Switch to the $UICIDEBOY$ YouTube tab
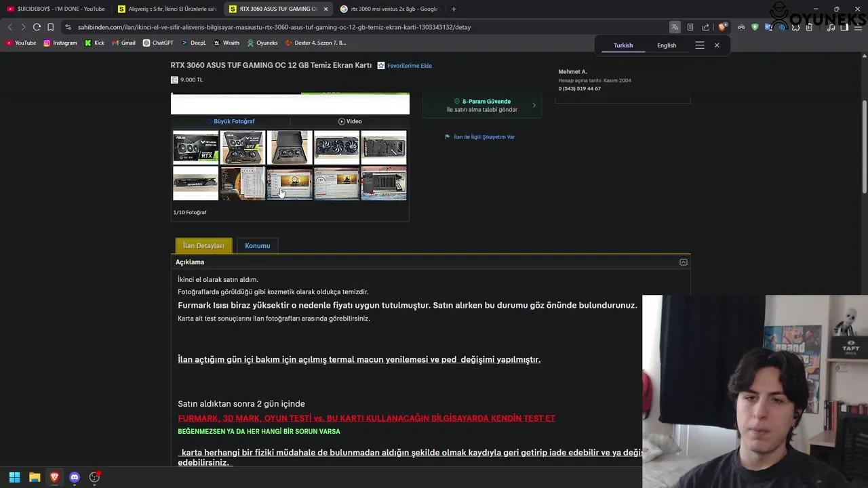Viewport: 868px width, 488px height. 56,9
